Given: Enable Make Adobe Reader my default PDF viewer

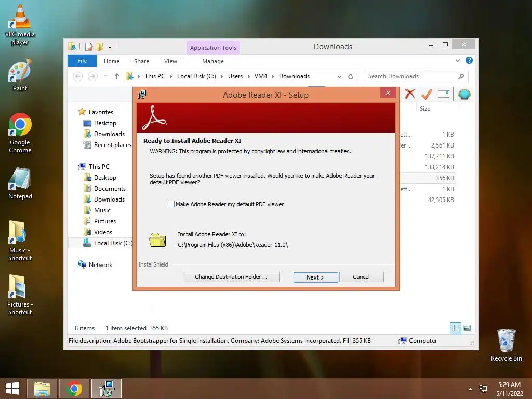Looking at the screenshot, I should 171,204.
